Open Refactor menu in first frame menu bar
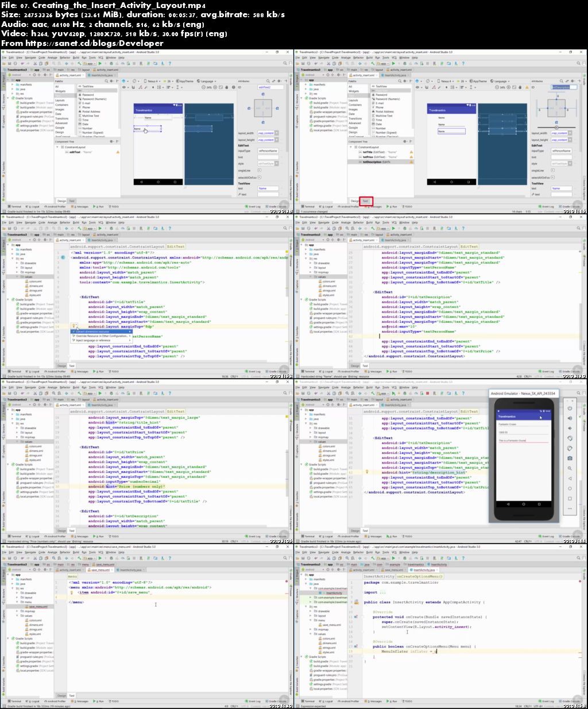This screenshot has height=709, width=588. [65, 57]
